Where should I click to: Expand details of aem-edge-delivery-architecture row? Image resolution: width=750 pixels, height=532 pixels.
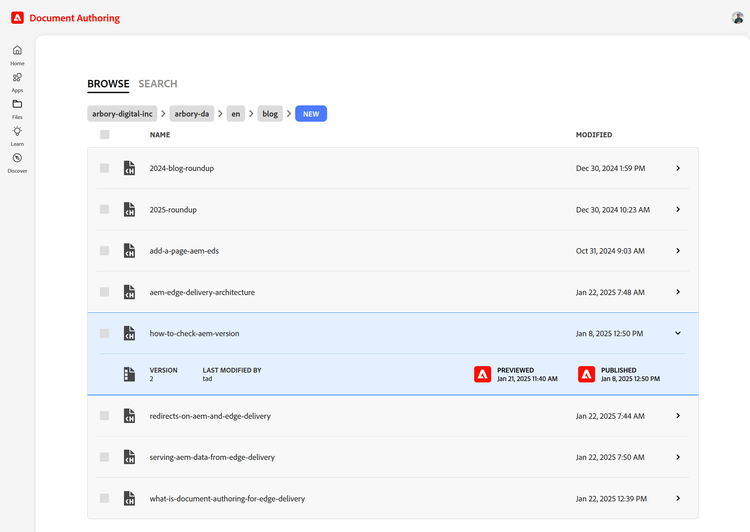[x=678, y=292]
